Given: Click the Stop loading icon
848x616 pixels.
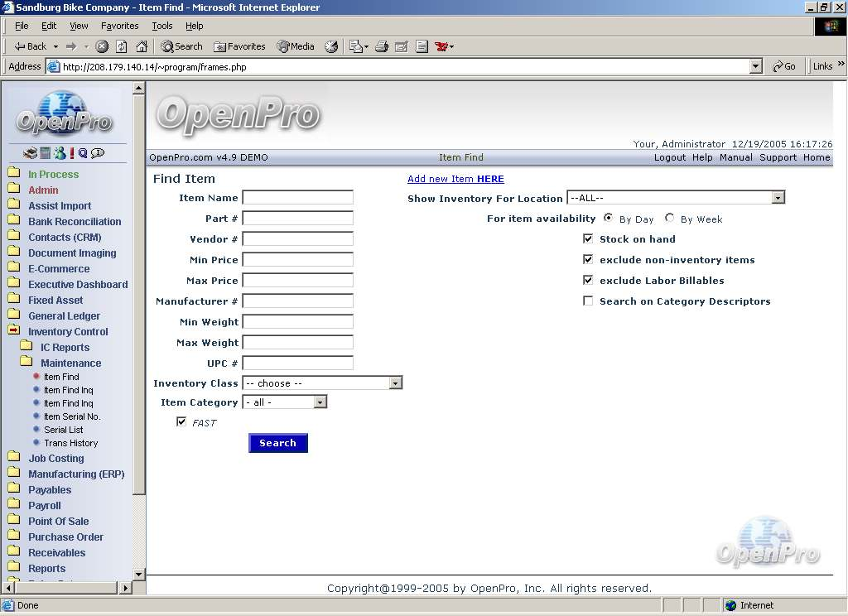Looking at the screenshot, I should [102, 46].
